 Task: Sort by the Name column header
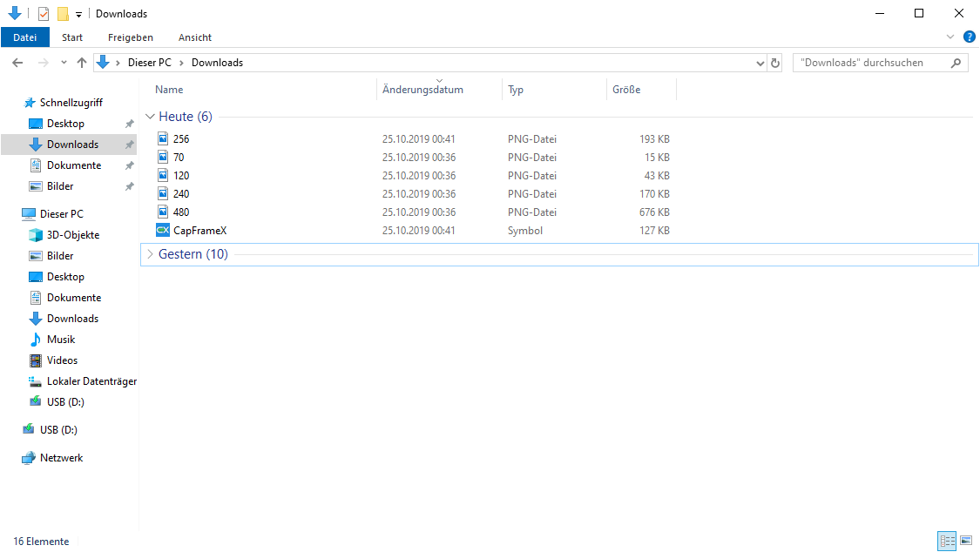coord(169,90)
